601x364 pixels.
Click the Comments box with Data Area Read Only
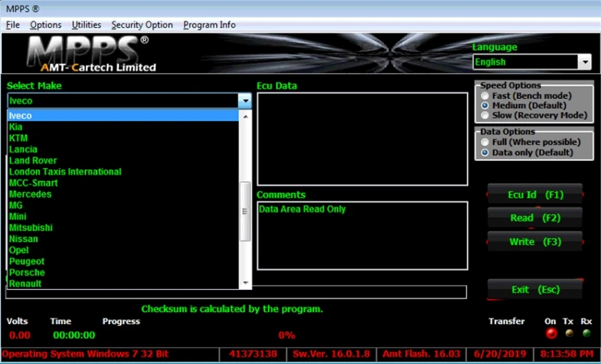pyautogui.click(x=362, y=236)
